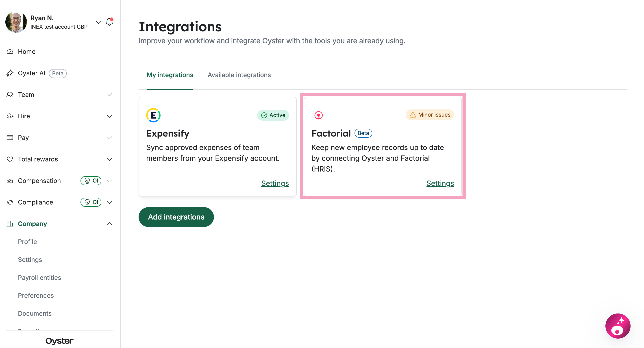Image resolution: width=644 pixels, height=348 pixels.
Task: Click the Company menu label
Action: [x=33, y=224]
